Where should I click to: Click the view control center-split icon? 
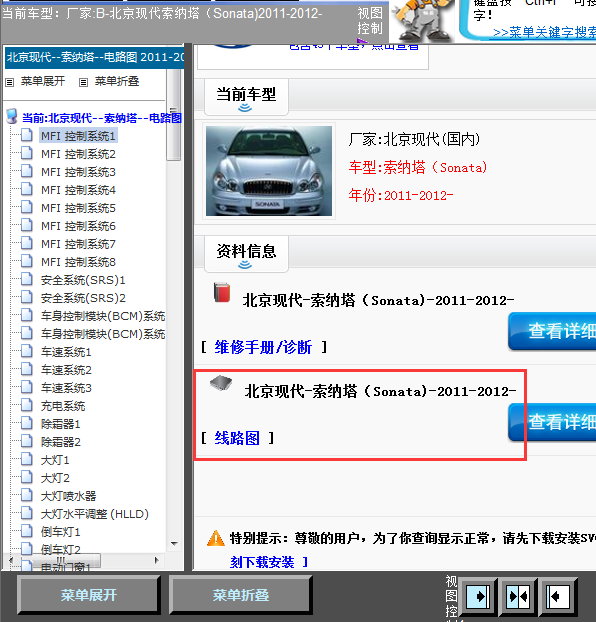click(519, 596)
